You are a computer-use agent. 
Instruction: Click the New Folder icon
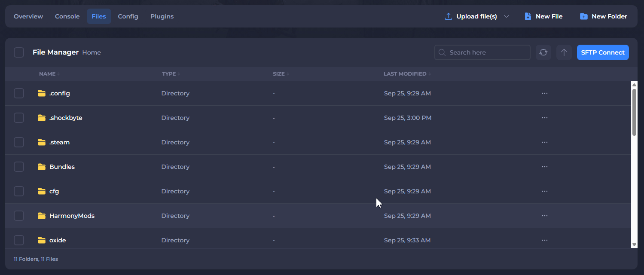[x=583, y=16]
